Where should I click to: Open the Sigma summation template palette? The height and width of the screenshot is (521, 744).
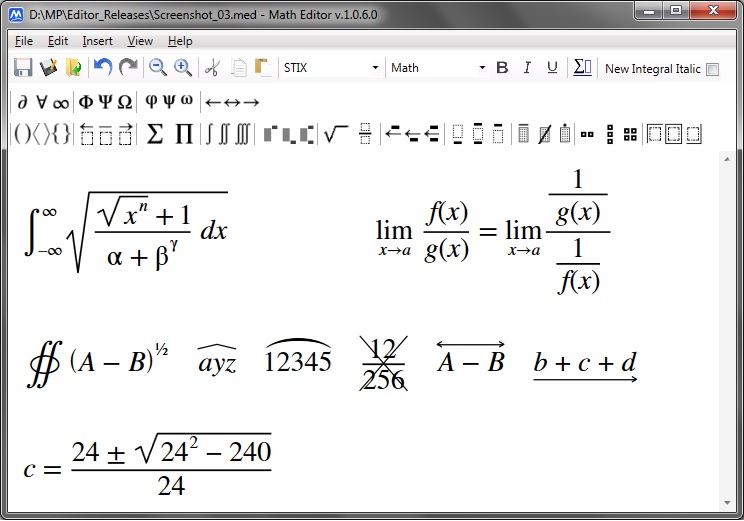click(155, 134)
